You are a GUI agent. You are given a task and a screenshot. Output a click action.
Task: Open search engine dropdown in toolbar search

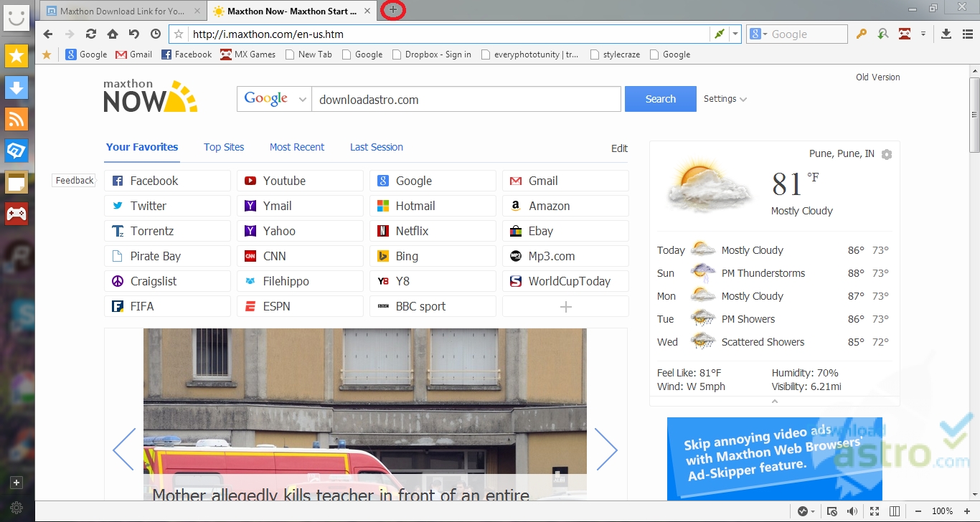click(x=758, y=34)
